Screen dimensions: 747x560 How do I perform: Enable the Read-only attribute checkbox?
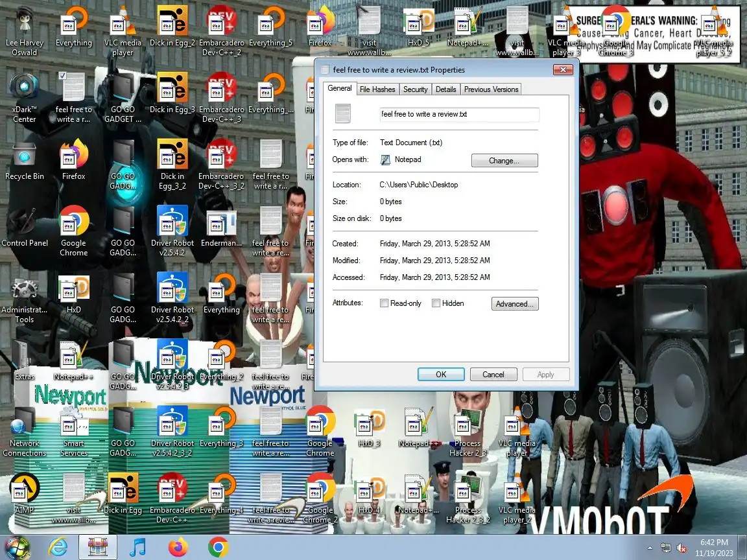coord(384,303)
